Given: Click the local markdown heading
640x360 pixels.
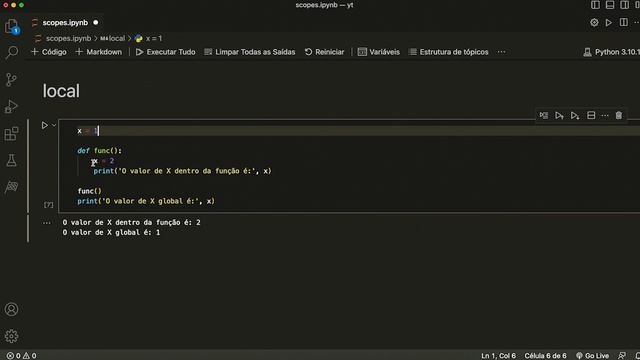Looking at the screenshot, I should (61, 91).
